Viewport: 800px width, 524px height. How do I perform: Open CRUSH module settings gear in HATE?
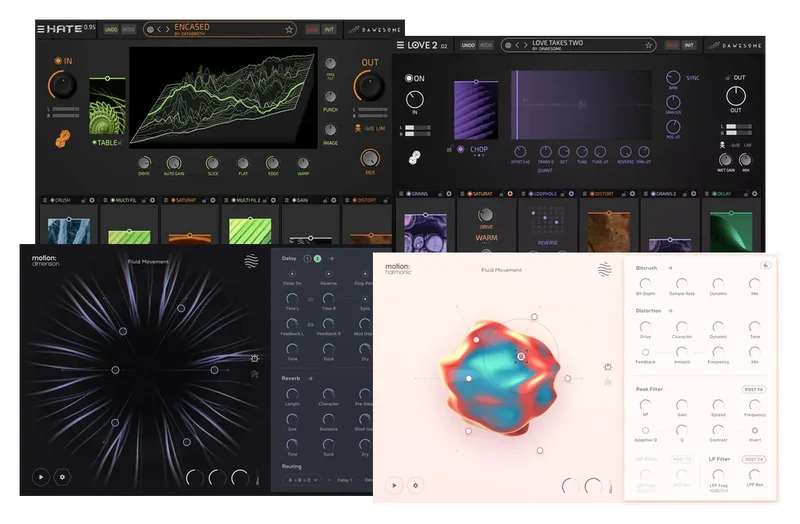pyautogui.click(x=92, y=200)
